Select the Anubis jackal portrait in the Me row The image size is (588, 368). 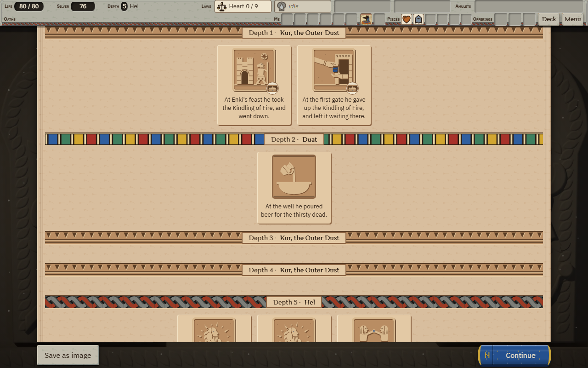click(x=366, y=19)
